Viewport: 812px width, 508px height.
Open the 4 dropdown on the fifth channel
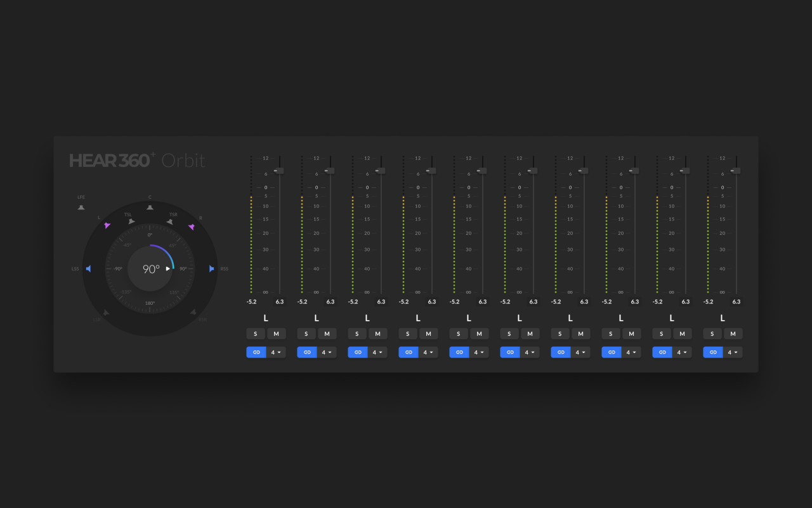click(x=478, y=352)
